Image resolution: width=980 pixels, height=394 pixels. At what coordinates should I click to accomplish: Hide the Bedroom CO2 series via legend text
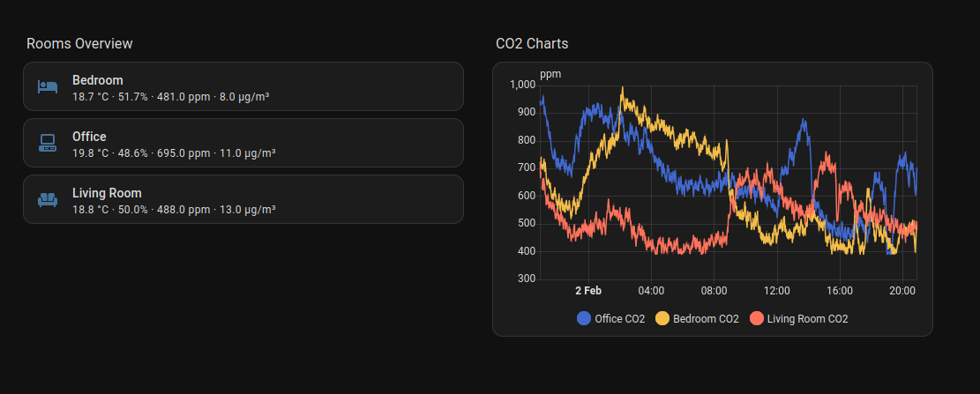706,318
